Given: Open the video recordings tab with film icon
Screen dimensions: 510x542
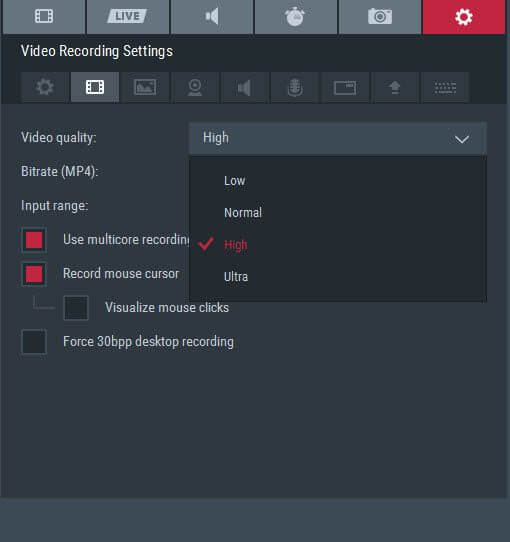Looking at the screenshot, I should coord(44,17).
